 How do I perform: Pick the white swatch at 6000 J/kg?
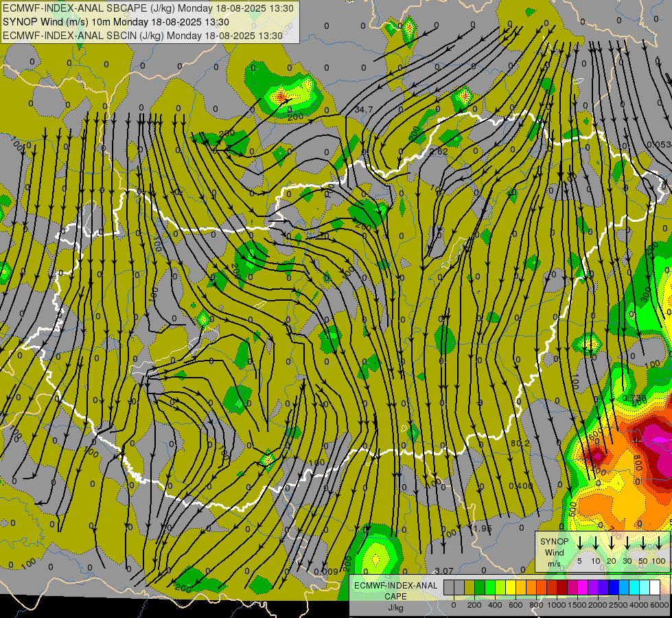pos(654,588)
